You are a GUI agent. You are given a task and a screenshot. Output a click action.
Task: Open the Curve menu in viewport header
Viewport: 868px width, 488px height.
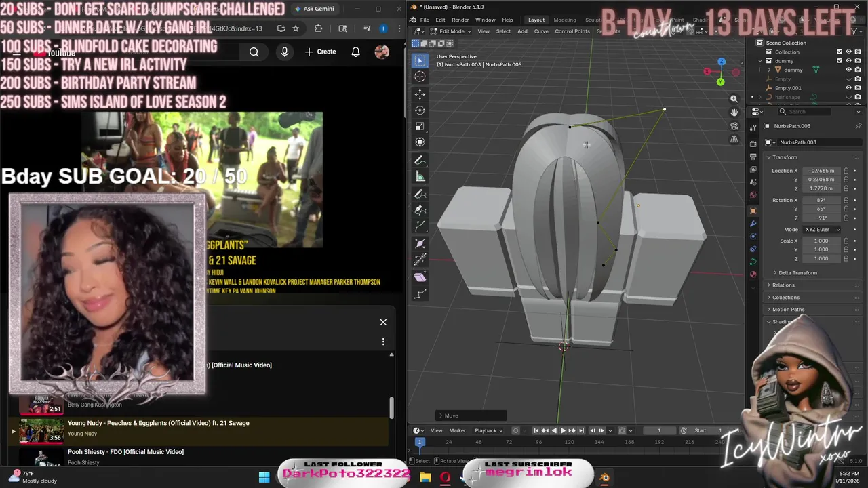[541, 31]
